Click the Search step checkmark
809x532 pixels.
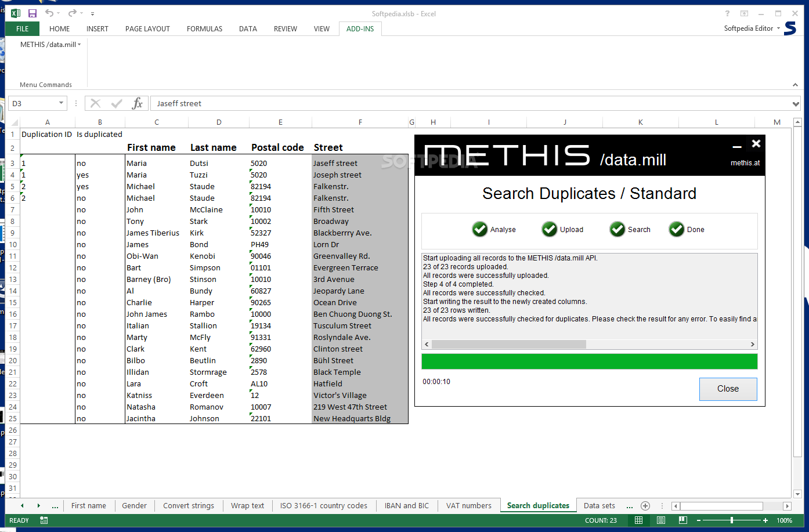[x=617, y=229]
